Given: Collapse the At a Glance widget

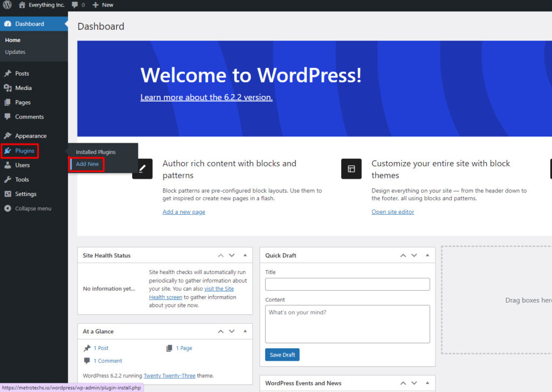Looking at the screenshot, I should click(x=245, y=331).
